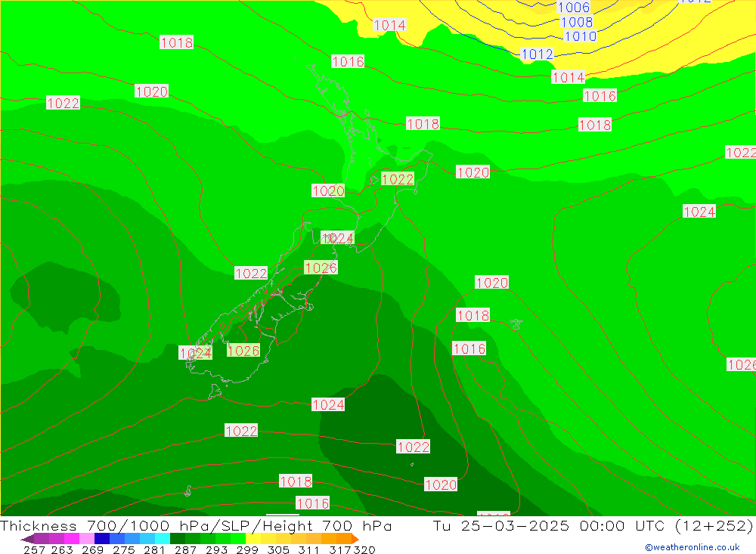
Task: Click the blue 1006 isobar label
Action: coord(573,8)
